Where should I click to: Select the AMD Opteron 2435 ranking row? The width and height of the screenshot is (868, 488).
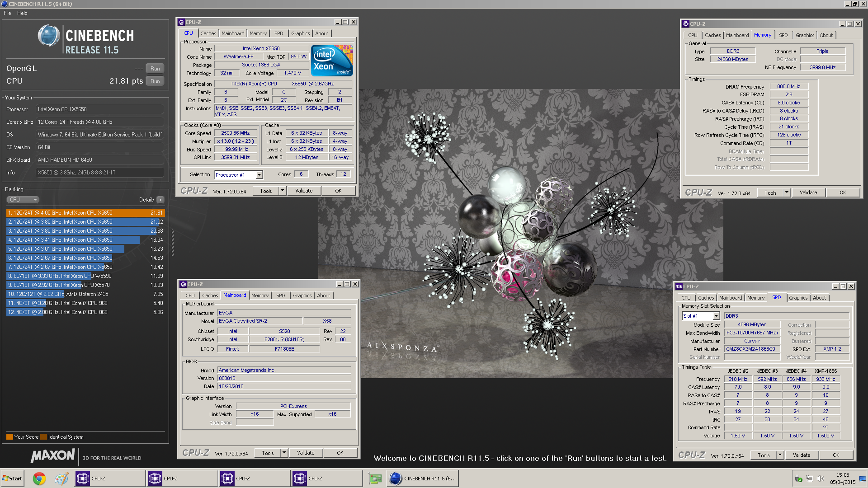[x=85, y=294]
